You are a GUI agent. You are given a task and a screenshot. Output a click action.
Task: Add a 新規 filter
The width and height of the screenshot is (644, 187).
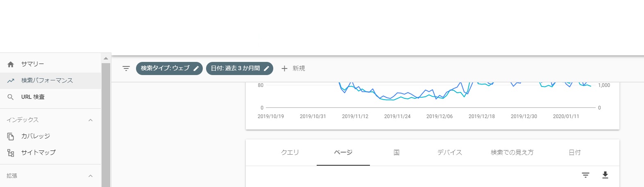(x=293, y=68)
